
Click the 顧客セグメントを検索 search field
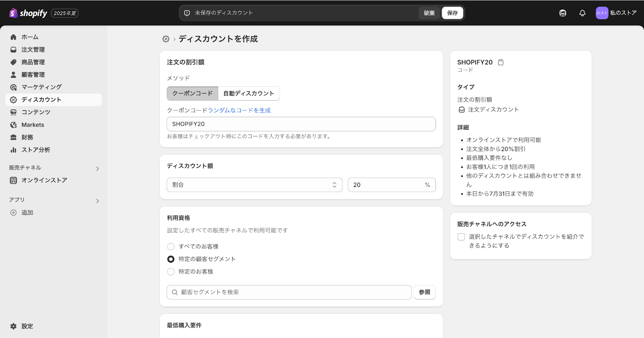point(289,292)
